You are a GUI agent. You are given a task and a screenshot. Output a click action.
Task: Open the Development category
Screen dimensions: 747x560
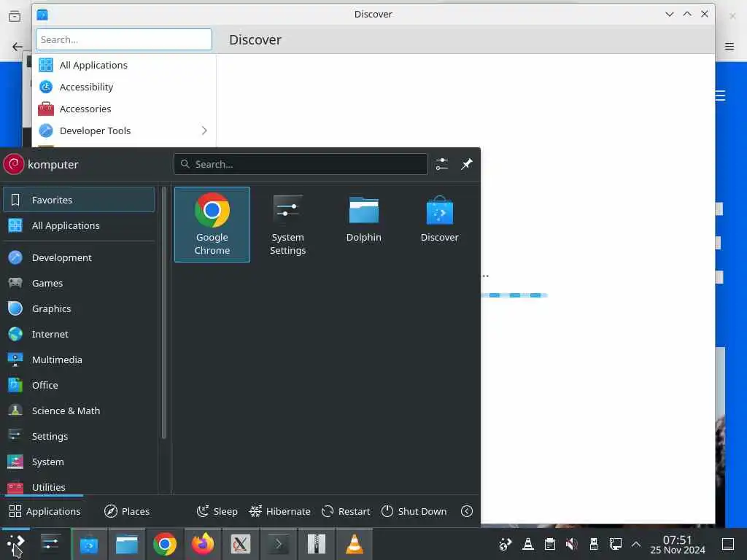click(x=79, y=257)
